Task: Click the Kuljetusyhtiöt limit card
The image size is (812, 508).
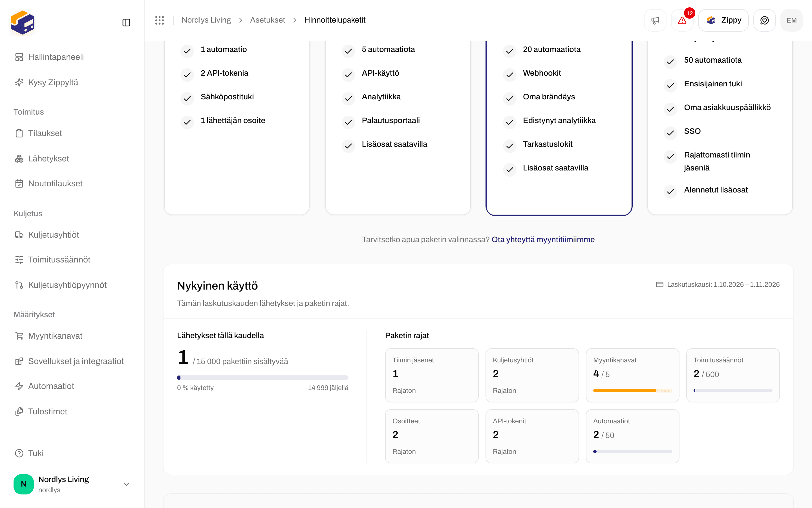Action: (532, 375)
